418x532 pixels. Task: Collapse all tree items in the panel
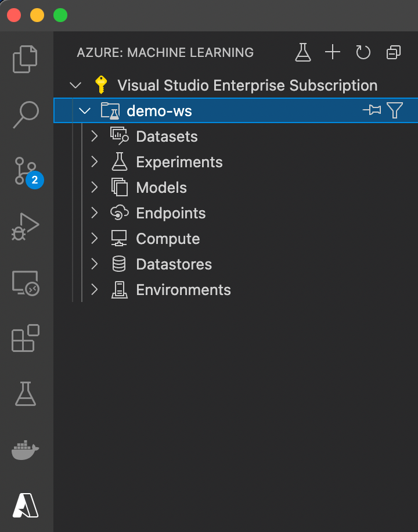[x=393, y=52]
